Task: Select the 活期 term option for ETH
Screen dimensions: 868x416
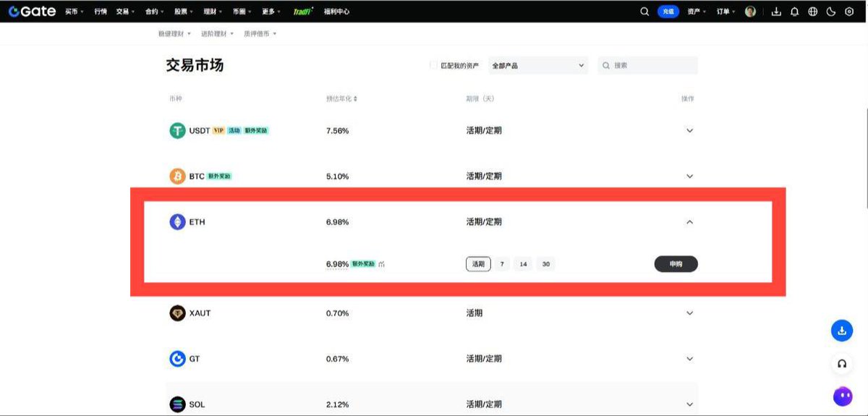Action: click(478, 264)
